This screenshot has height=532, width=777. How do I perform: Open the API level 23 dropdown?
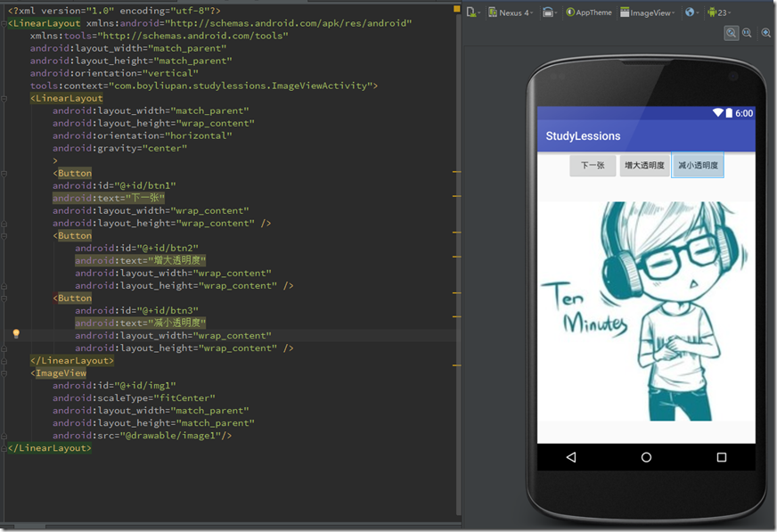tap(719, 12)
